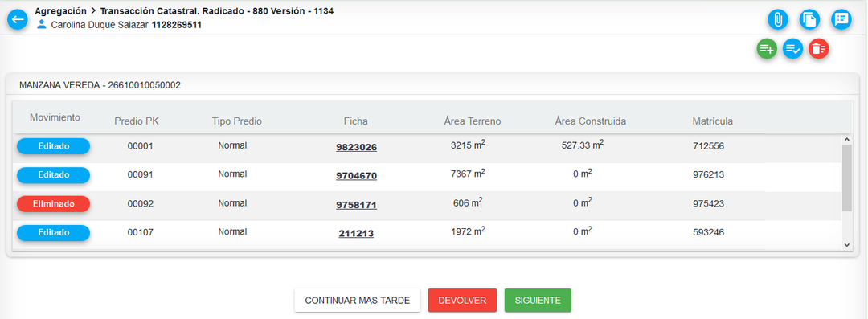The image size is (868, 319).
Task: Open attachments via the paperclip icon
Action: [778, 20]
